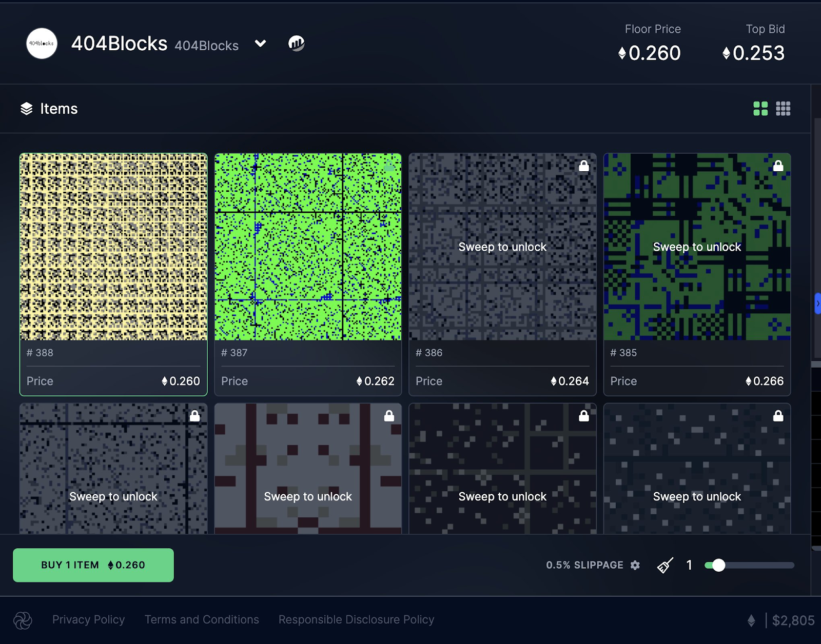This screenshot has width=821, height=644.
Task: Switch to large grid view
Action: tap(760, 109)
